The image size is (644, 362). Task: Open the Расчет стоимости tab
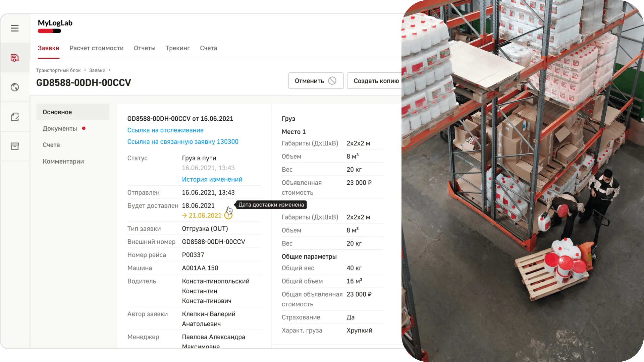tap(97, 48)
